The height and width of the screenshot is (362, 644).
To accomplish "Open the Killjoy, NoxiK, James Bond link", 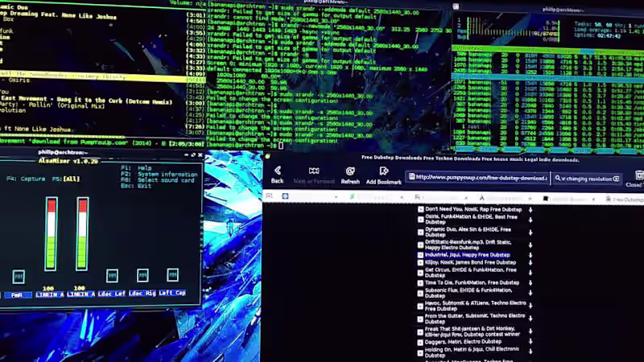I will [x=470, y=263].
